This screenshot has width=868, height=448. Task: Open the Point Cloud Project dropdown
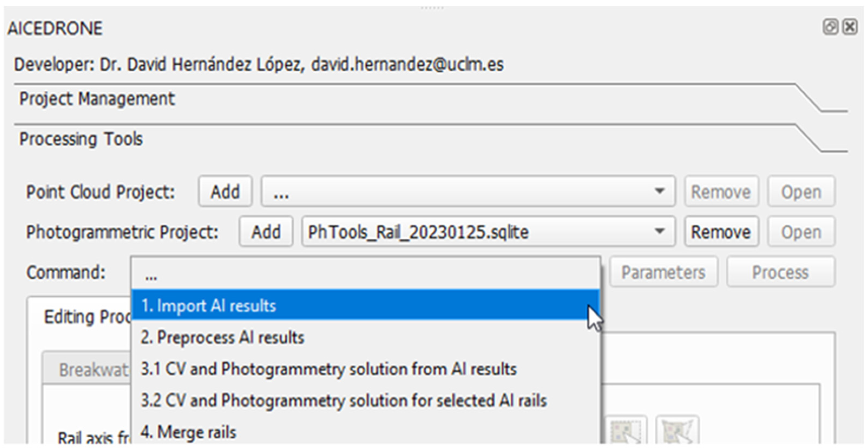(659, 191)
